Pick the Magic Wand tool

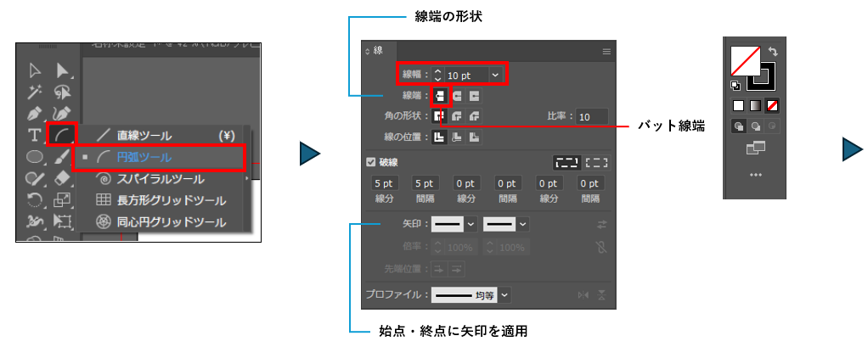pyautogui.click(x=35, y=92)
